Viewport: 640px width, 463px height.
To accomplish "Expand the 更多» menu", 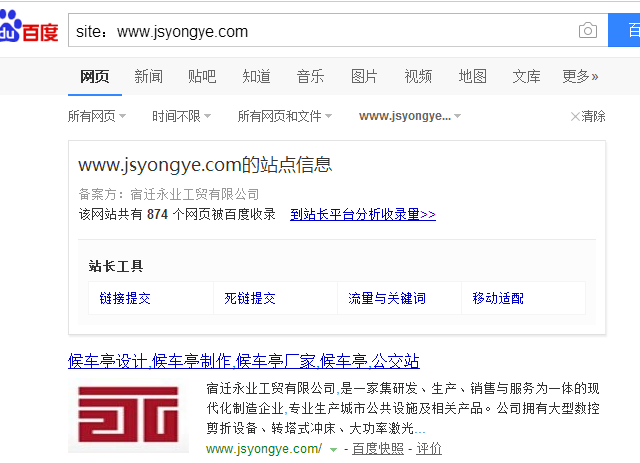I will [x=580, y=76].
